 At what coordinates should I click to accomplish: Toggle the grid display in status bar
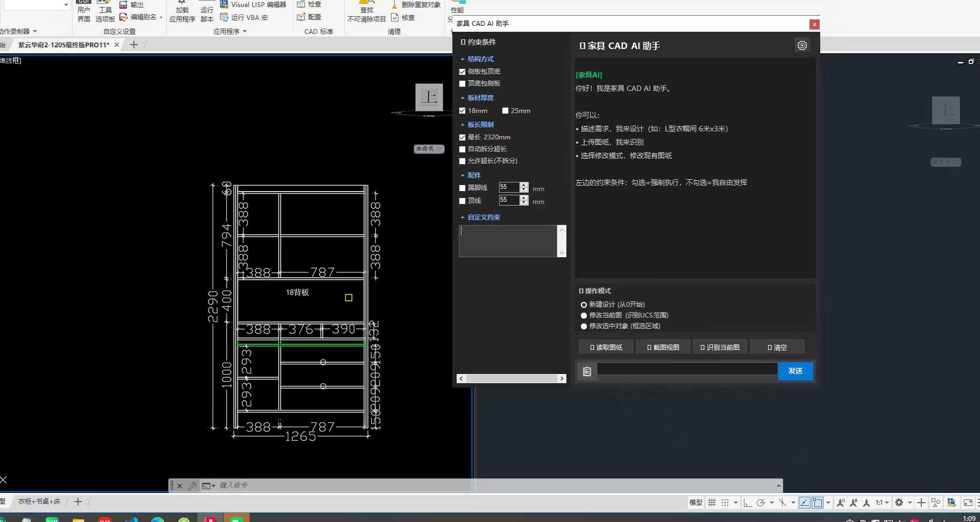point(712,503)
